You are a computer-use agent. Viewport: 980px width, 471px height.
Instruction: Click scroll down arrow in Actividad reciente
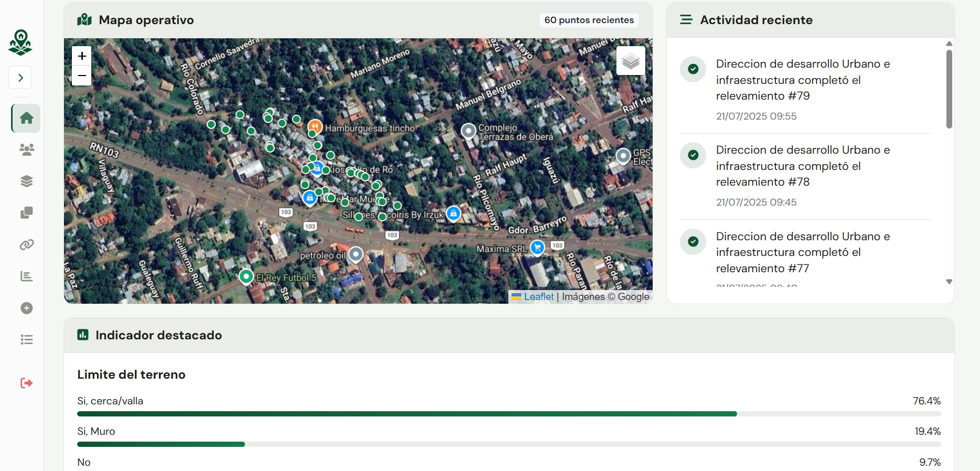(949, 282)
